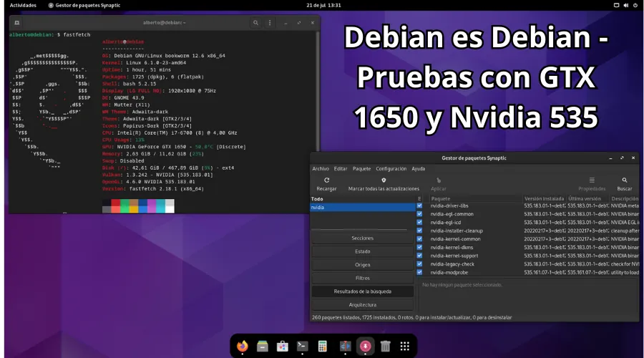Click the E status column header
The height and width of the screenshot is (358, 644).
[419, 198]
